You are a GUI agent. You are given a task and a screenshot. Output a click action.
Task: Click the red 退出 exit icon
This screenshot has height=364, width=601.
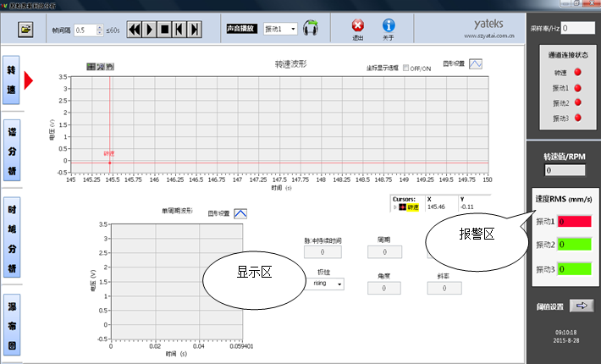pos(358,26)
